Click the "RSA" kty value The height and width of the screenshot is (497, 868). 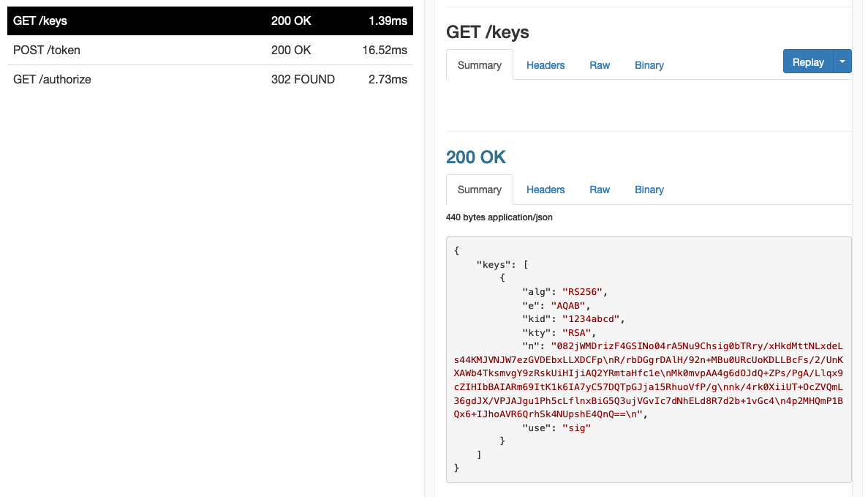[576, 333]
